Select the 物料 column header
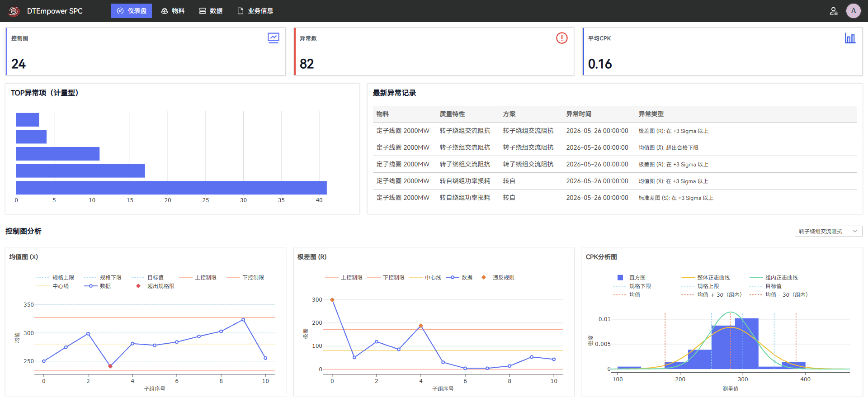The width and height of the screenshot is (868, 412). pyautogui.click(x=382, y=114)
